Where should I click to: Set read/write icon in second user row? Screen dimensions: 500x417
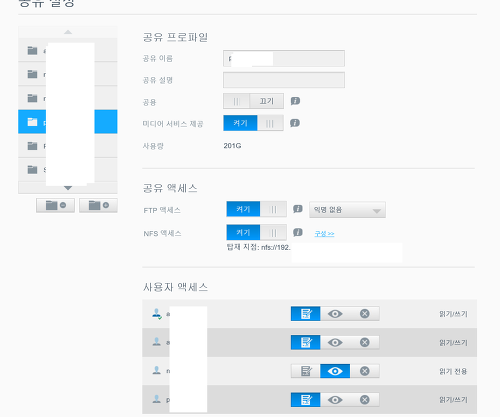click(x=306, y=342)
